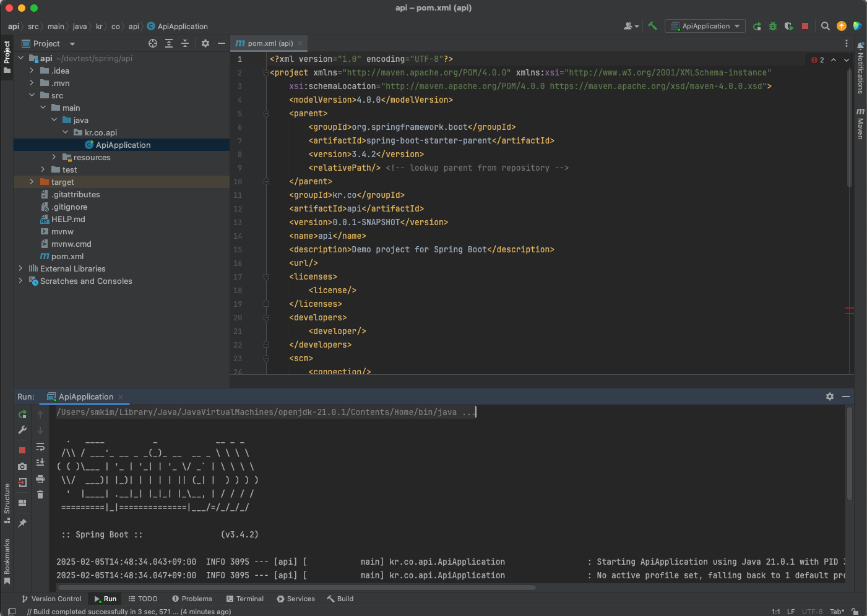This screenshot has width=867, height=616.
Task: Open the Services tool window tab
Action: 296,599
